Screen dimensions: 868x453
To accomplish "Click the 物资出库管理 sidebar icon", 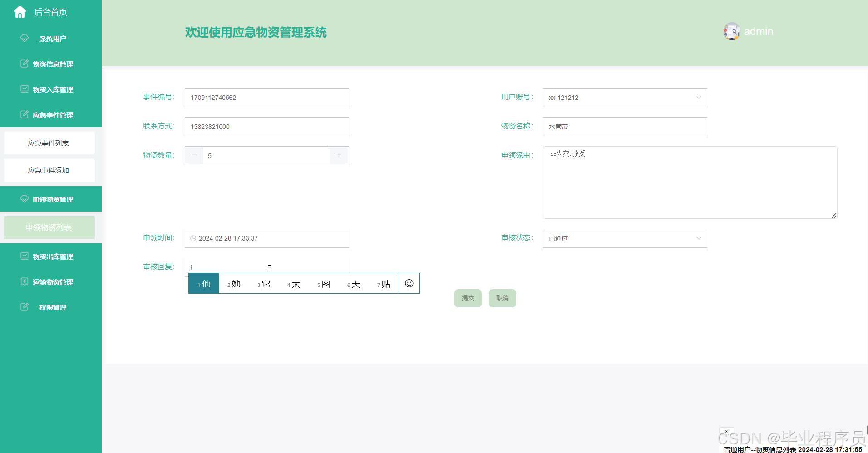I will tap(24, 256).
